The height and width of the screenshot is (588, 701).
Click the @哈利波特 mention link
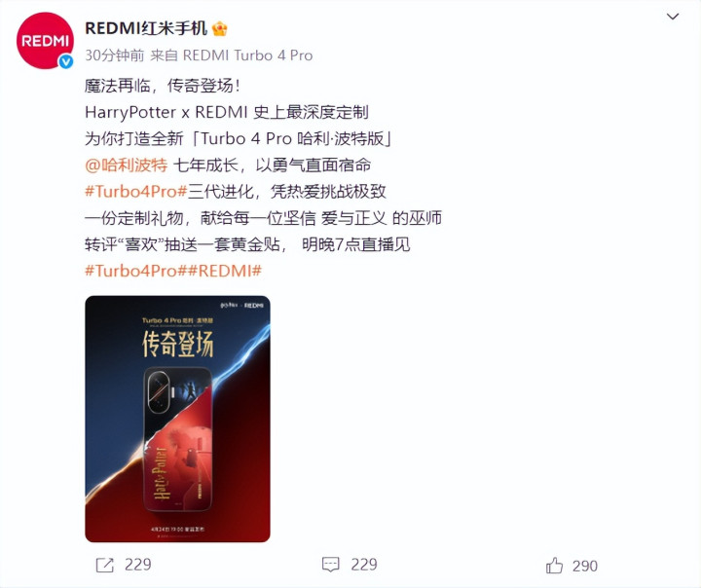click(x=126, y=165)
